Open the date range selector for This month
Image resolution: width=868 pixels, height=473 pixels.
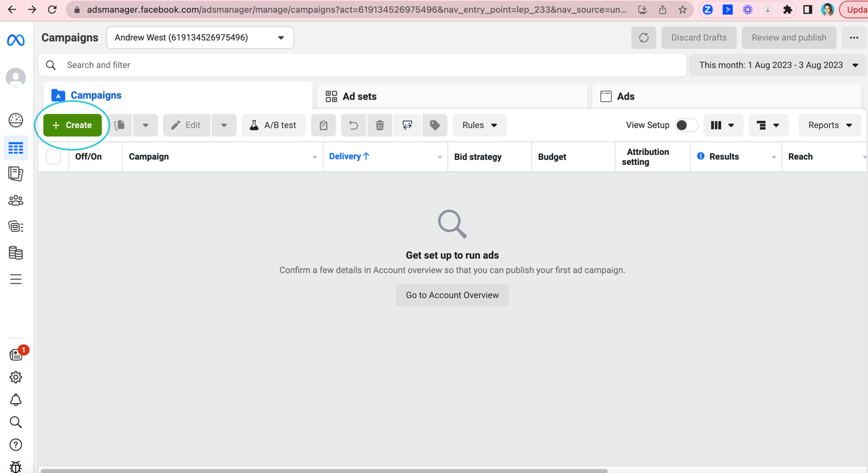pyautogui.click(x=777, y=65)
